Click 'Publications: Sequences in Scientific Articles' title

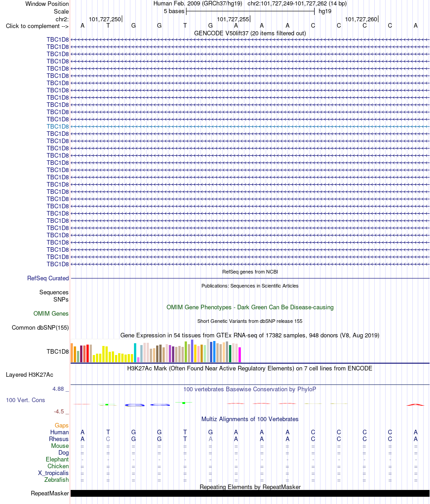(250, 286)
